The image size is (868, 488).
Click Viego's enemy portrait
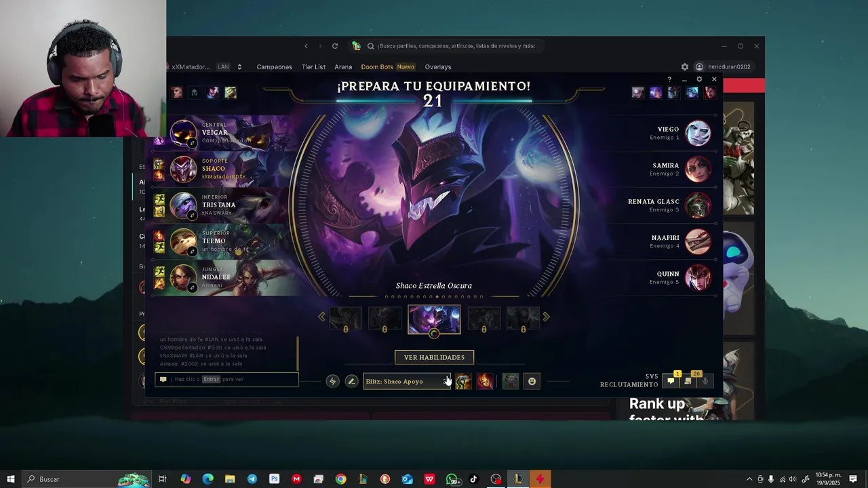pos(698,133)
